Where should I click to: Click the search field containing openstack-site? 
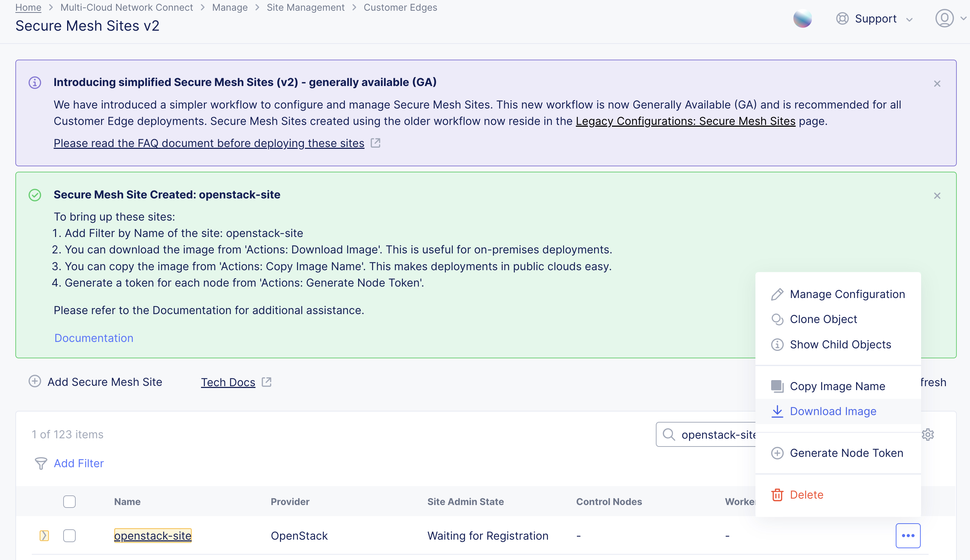coord(715,435)
